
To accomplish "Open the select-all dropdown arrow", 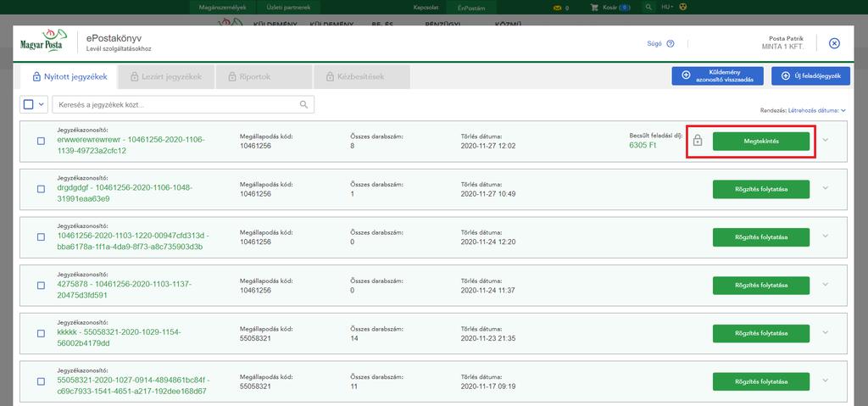I will [42, 104].
